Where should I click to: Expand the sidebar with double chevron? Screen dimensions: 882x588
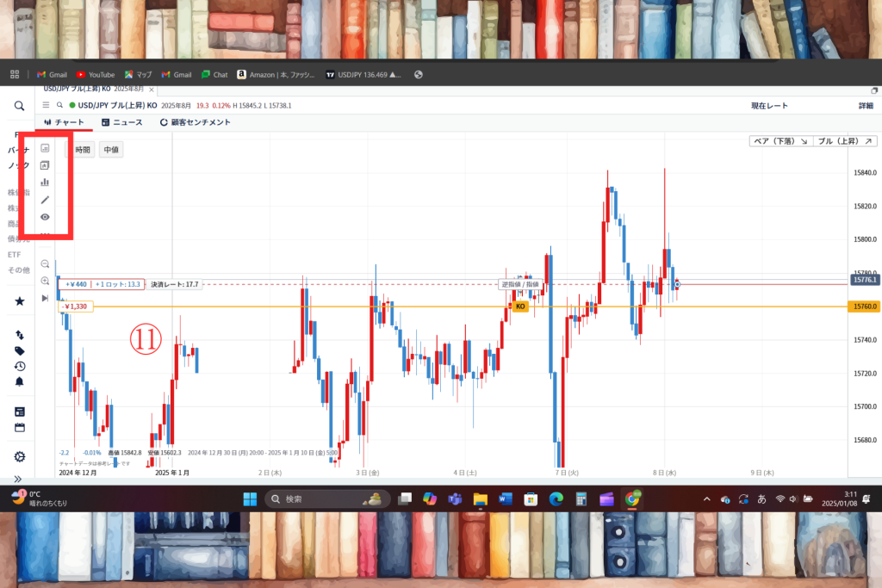[18, 479]
